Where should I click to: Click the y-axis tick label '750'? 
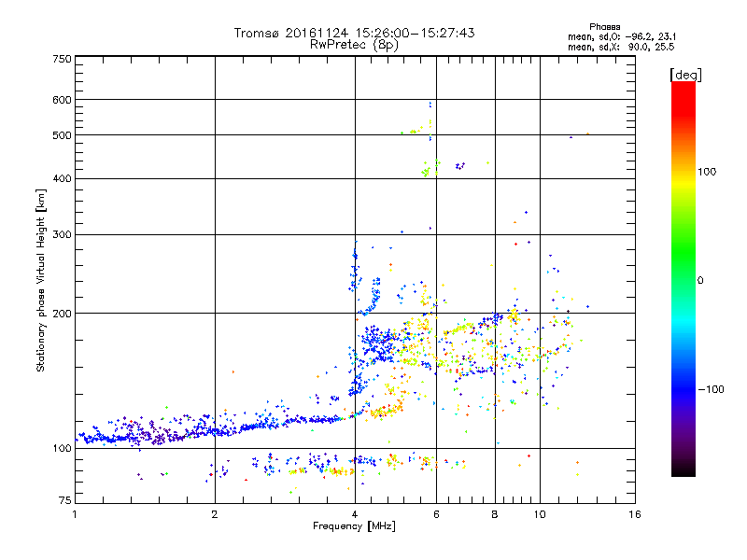coord(62,59)
